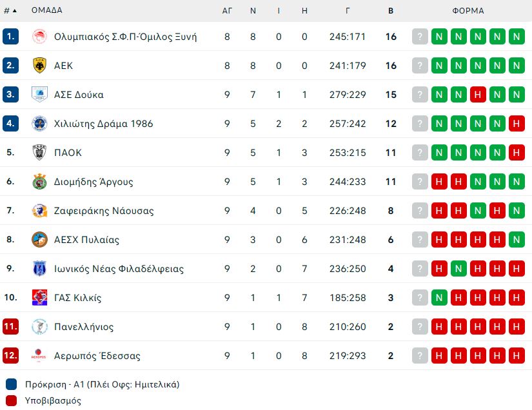Image resolution: width=532 pixels, height=410 pixels.
Task: Click the Πανελλήνιος table row name
Action: (x=84, y=327)
